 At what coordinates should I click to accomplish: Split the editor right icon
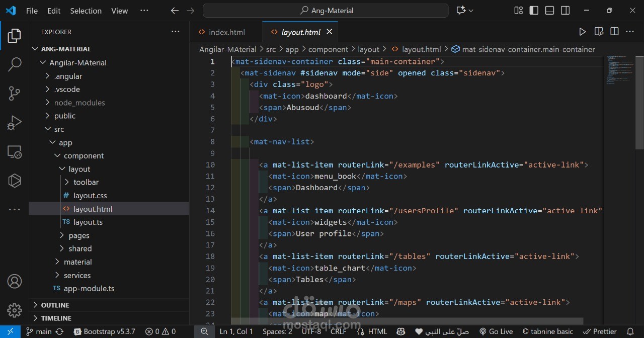coord(614,32)
